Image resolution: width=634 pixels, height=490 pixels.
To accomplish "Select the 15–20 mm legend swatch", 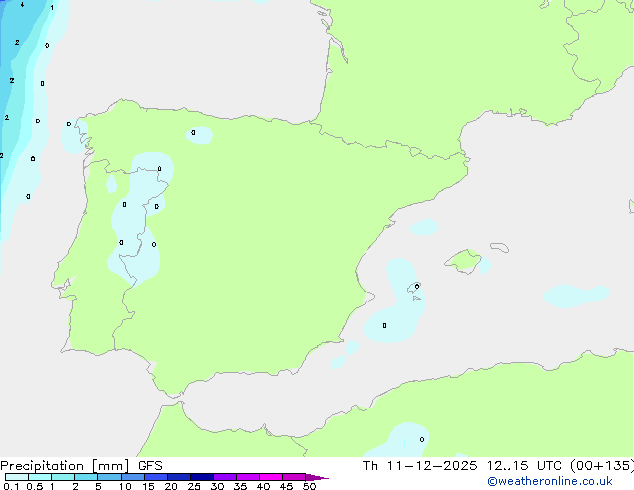I will pyautogui.click(x=156, y=477).
